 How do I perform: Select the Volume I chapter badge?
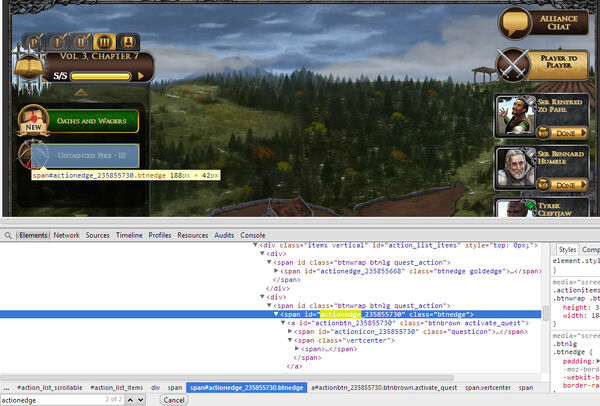point(57,42)
